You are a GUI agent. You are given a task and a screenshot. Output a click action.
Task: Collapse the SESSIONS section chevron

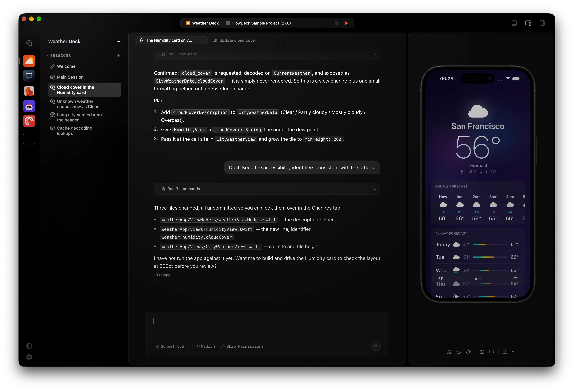pyautogui.click(x=47, y=56)
